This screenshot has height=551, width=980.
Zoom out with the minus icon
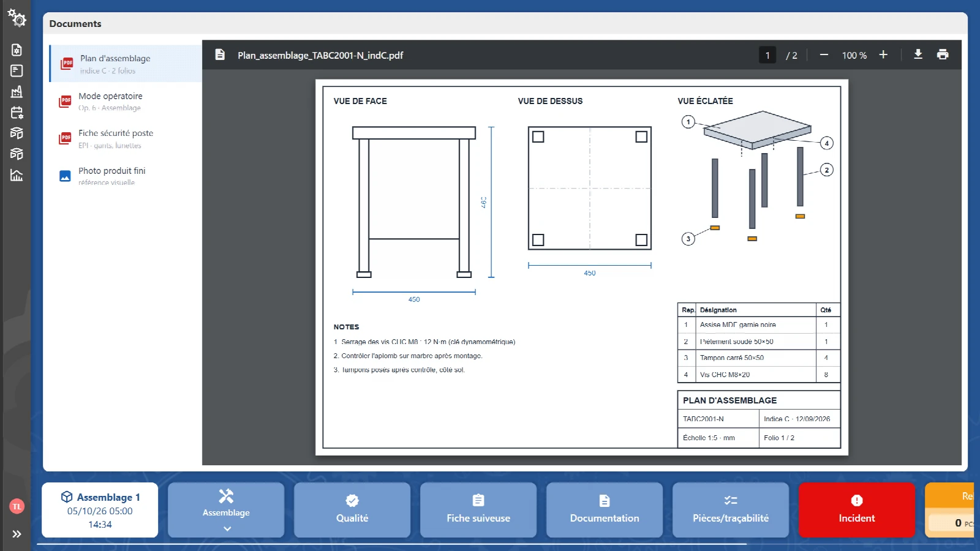824,54
